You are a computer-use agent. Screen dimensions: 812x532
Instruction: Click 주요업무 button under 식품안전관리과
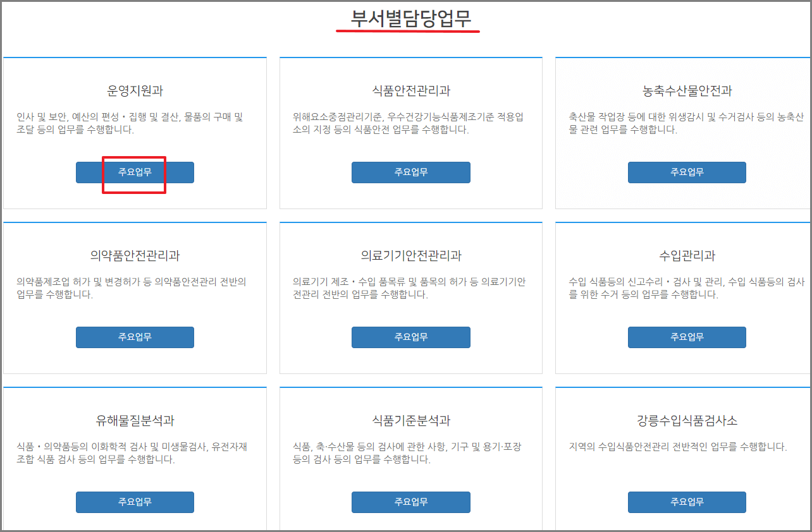[x=411, y=172]
